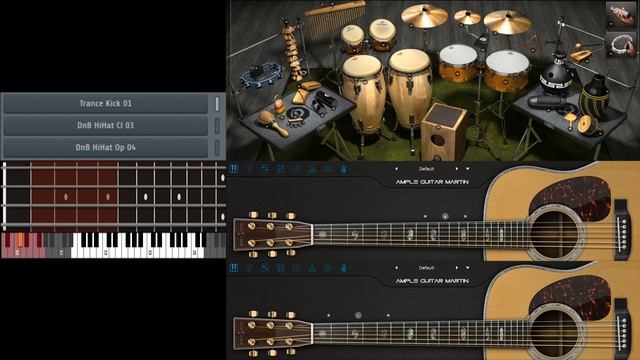640x360 pixels.
Task: Select the DnB HiHat Op 04 channel button
Action: pyautogui.click(x=106, y=148)
